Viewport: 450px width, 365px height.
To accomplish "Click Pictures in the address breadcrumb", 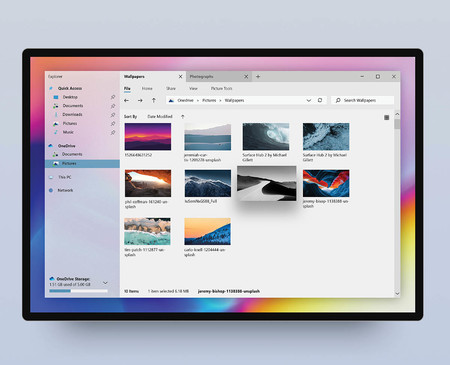I will pyautogui.click(x=209, y=100).
